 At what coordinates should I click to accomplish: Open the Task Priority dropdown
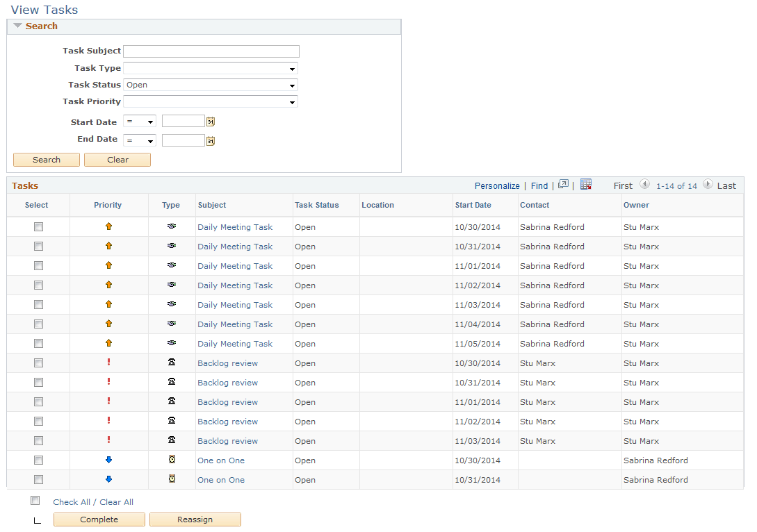tap(293, 101)
